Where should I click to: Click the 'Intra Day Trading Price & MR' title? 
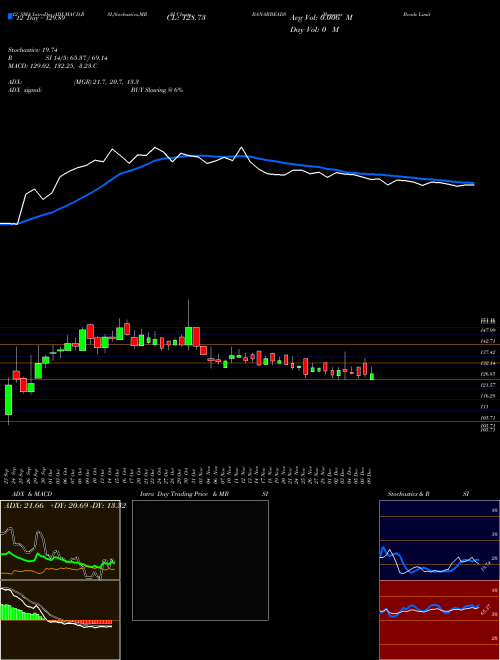click(x=184, y=494)
